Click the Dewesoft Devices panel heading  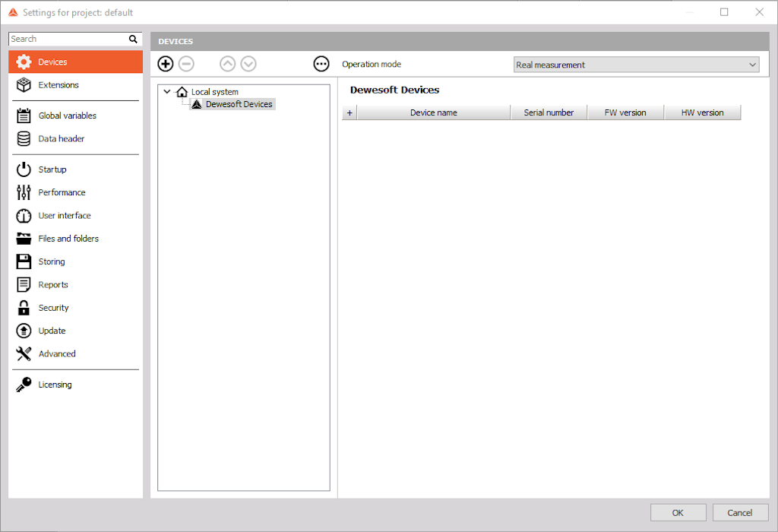click(x=394, y=90)
